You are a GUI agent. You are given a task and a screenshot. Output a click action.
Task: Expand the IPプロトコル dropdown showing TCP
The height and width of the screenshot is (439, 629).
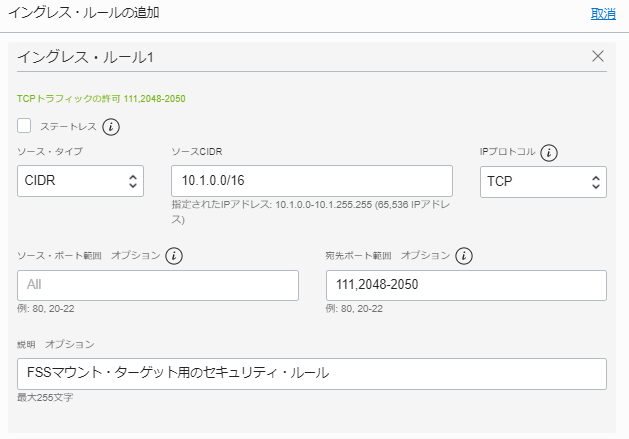click(x=543, y=181)
